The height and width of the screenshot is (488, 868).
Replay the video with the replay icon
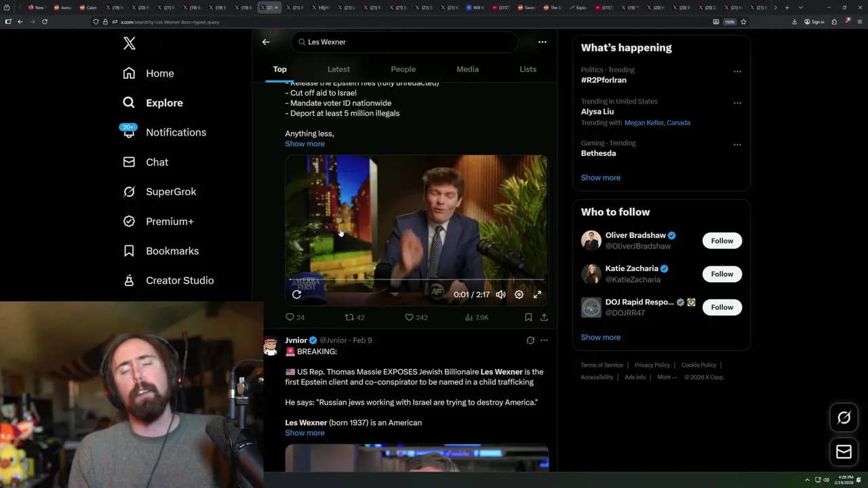(296, 294)
